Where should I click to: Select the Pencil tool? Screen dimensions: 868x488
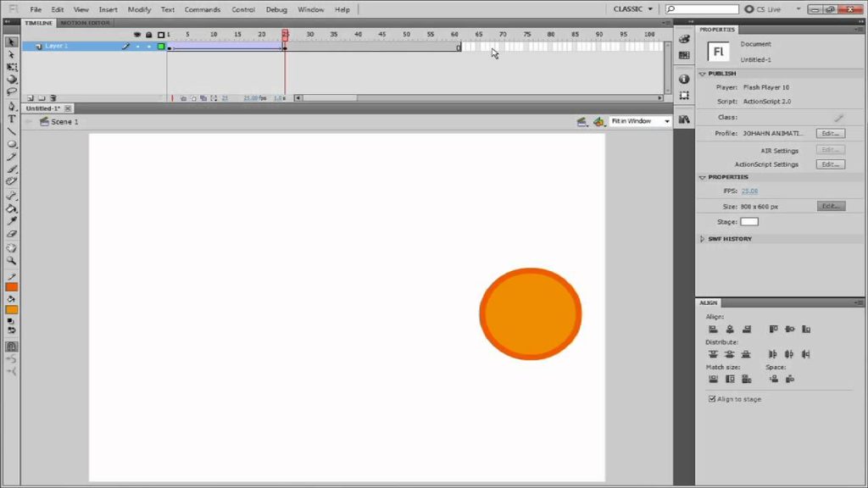[x=11, y=157]
